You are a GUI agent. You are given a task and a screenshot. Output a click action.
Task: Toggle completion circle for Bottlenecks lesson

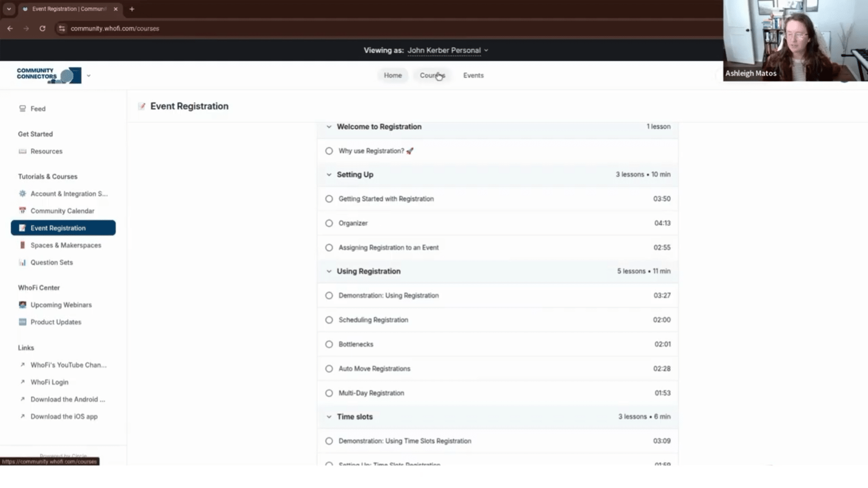(x=329, y=344)
